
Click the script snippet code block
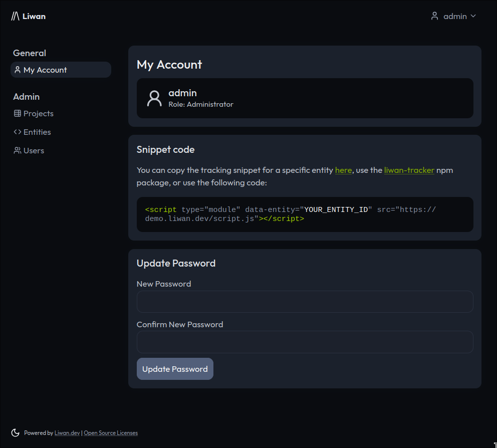[x=305, y=214]
